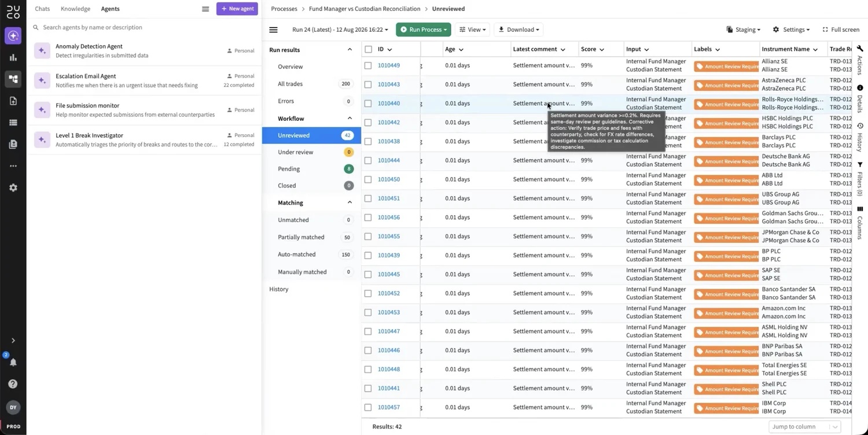The height and width of the screenshot is (435, 868).
Task: Open the notifications bell icon
Action: pyautogui.click(x=13, y=362)
